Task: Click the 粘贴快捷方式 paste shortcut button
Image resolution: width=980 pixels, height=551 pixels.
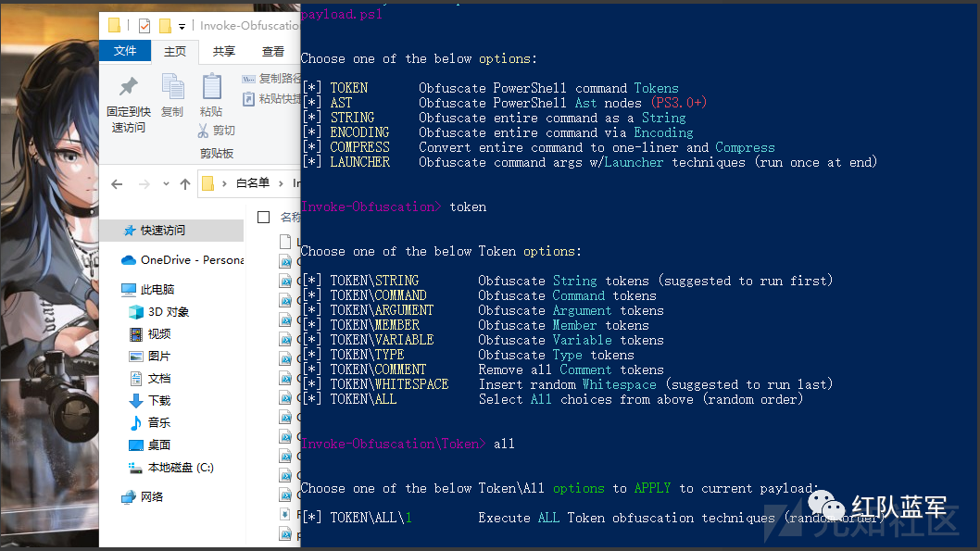Action: [271, 99]
